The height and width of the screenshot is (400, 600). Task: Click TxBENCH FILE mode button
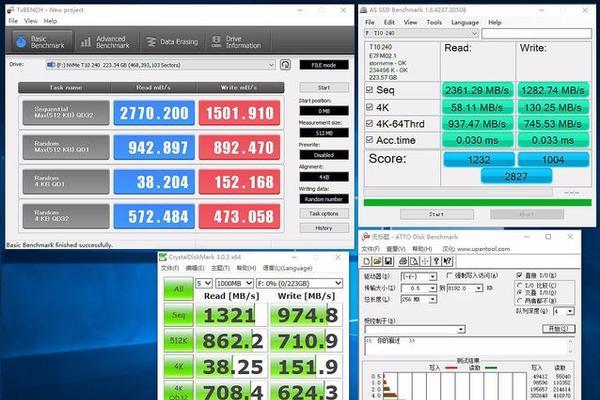click(324, 65)
